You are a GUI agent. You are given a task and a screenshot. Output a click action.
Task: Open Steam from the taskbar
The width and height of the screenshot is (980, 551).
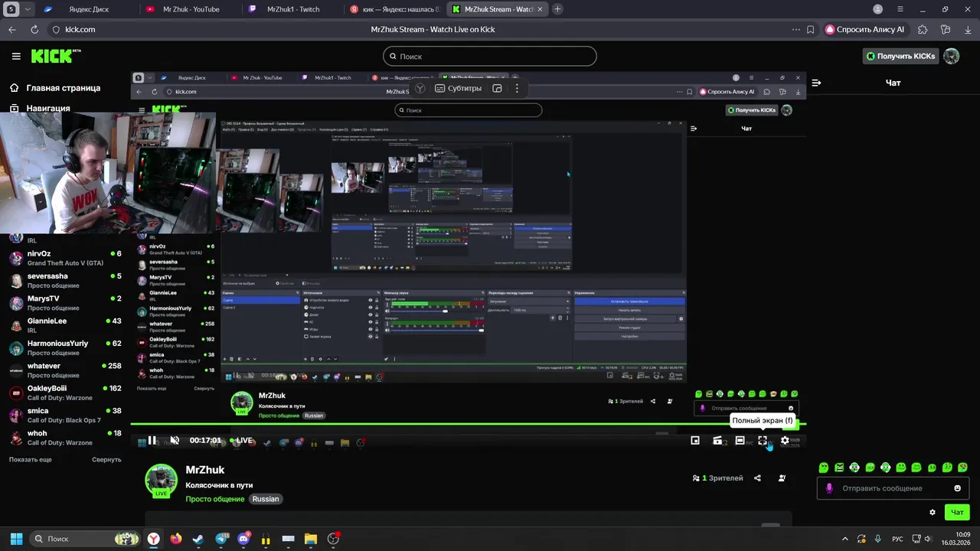pos(198,539)
